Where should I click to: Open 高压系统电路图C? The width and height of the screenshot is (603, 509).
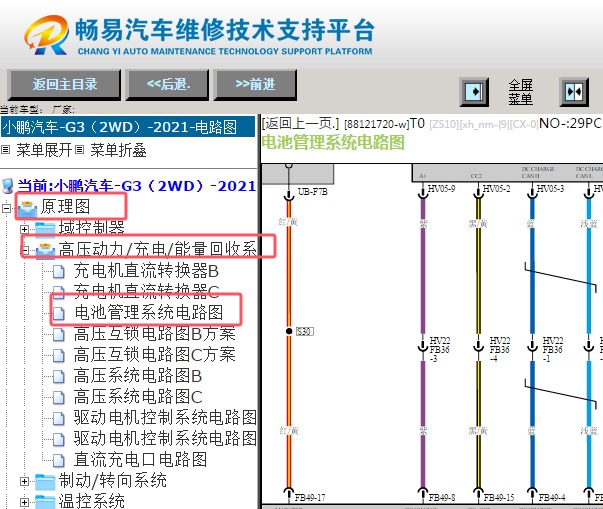click(138, 397)
